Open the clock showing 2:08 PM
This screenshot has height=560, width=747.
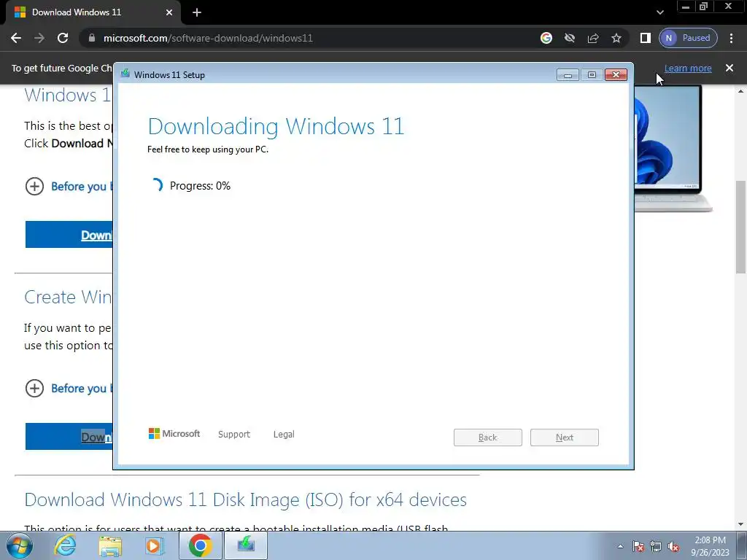tap(710, 546)
